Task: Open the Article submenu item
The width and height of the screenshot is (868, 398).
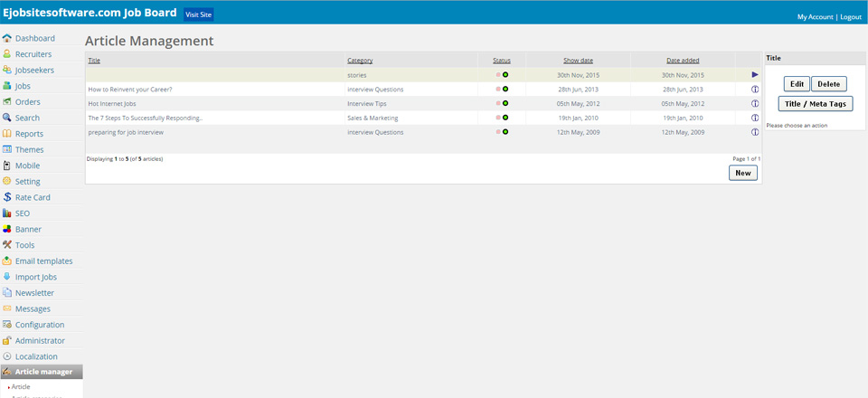Action: 21,387
